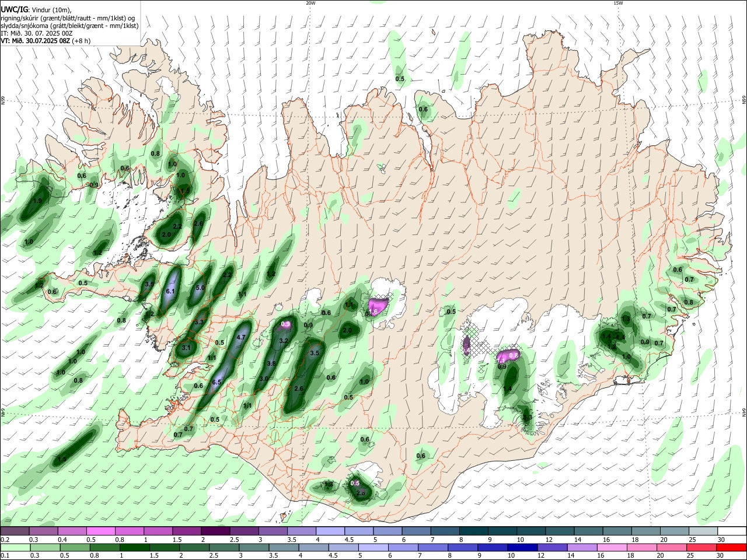The height and width of the screenshot is (560, 747).
Task: Click the 3.2 value label on the map
Action: click(284, 341)
